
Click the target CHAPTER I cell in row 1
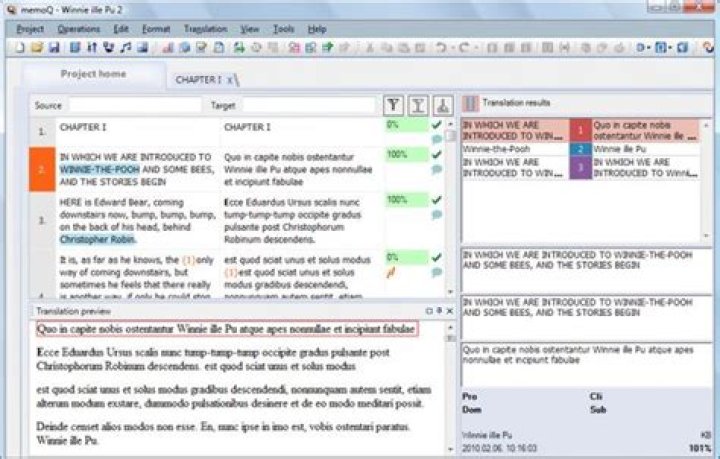302,132
